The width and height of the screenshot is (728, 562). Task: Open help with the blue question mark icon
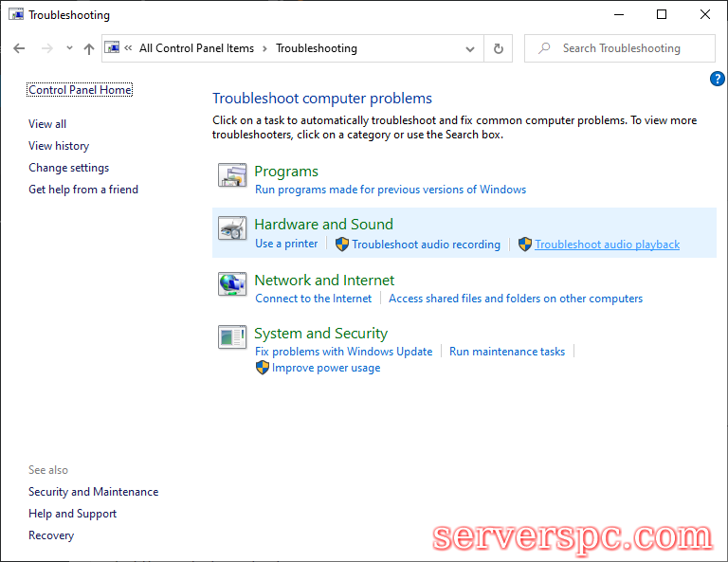point(718,79)
